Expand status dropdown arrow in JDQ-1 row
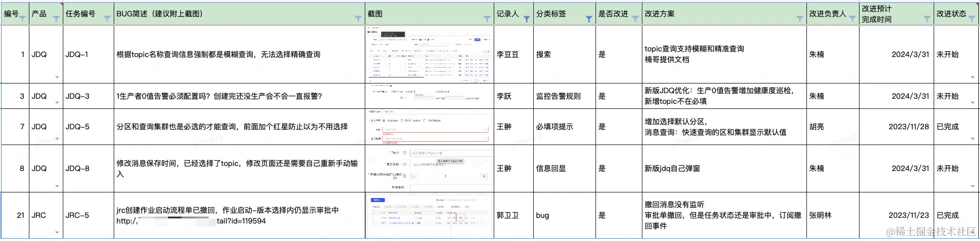The image size is (980, 241). point(973,77)
